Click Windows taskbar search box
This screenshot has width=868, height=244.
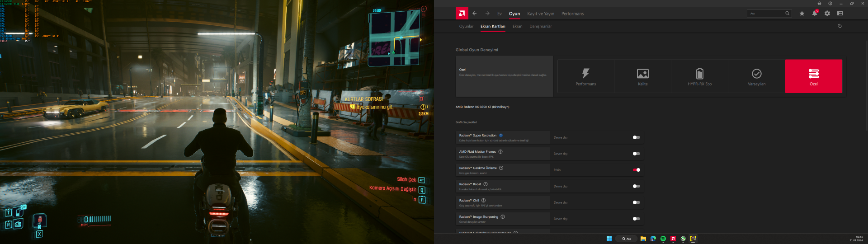(626, 239)
